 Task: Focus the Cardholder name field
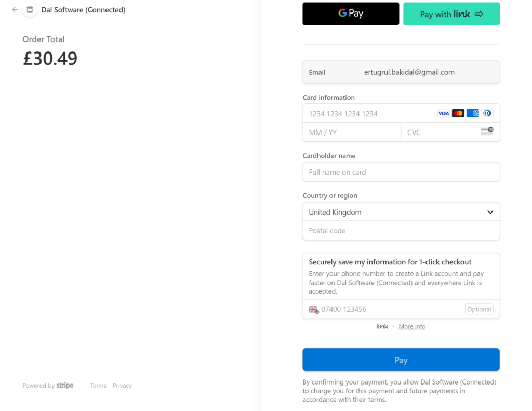point(401,172)
